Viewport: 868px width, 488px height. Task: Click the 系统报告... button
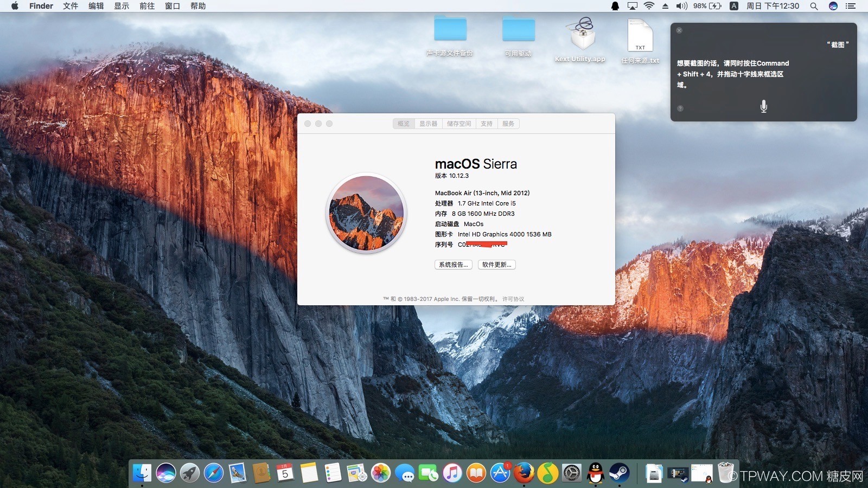454,265
